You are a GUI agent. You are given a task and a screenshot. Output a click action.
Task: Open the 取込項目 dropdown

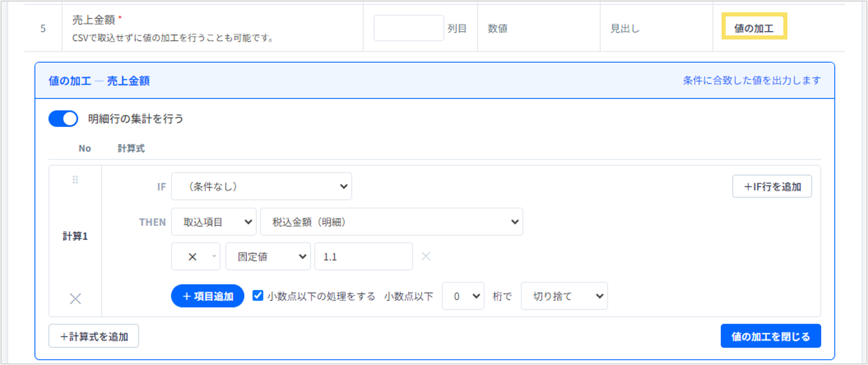(x=214, y=222)
